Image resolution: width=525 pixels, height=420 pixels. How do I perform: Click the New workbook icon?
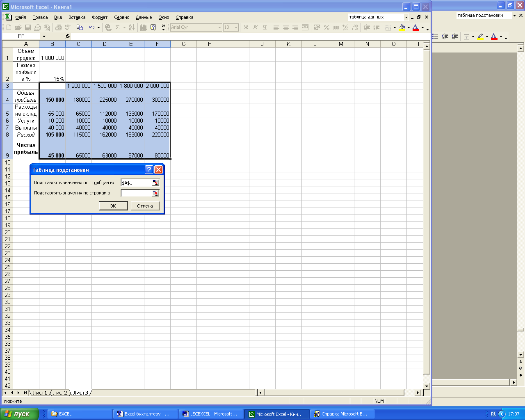point(9,27)
